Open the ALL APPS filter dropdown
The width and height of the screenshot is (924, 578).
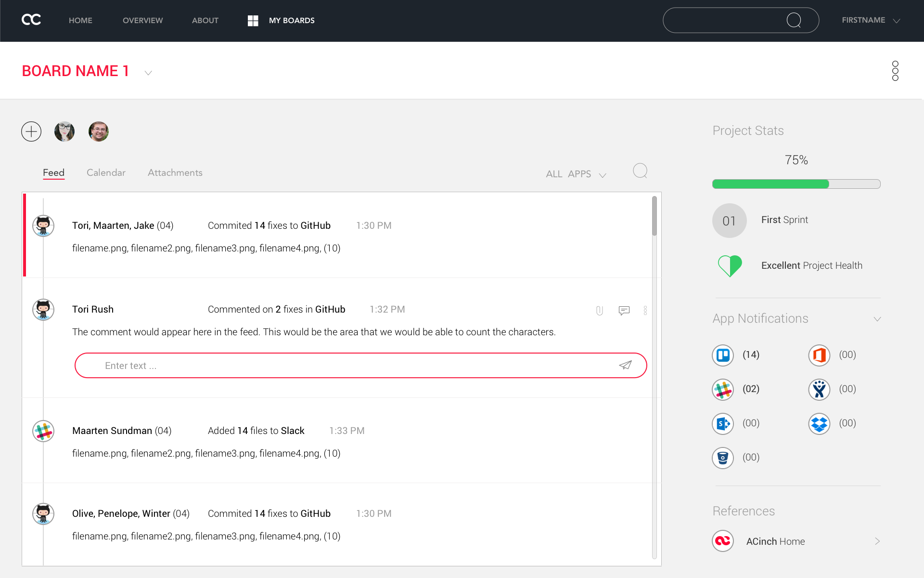[x=576, y=174]
